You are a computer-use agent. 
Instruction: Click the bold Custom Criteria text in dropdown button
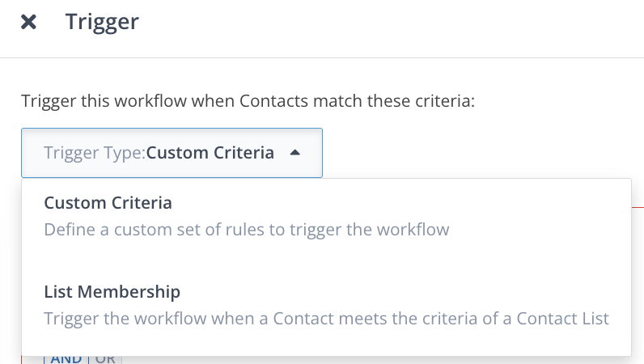point(210,153)
